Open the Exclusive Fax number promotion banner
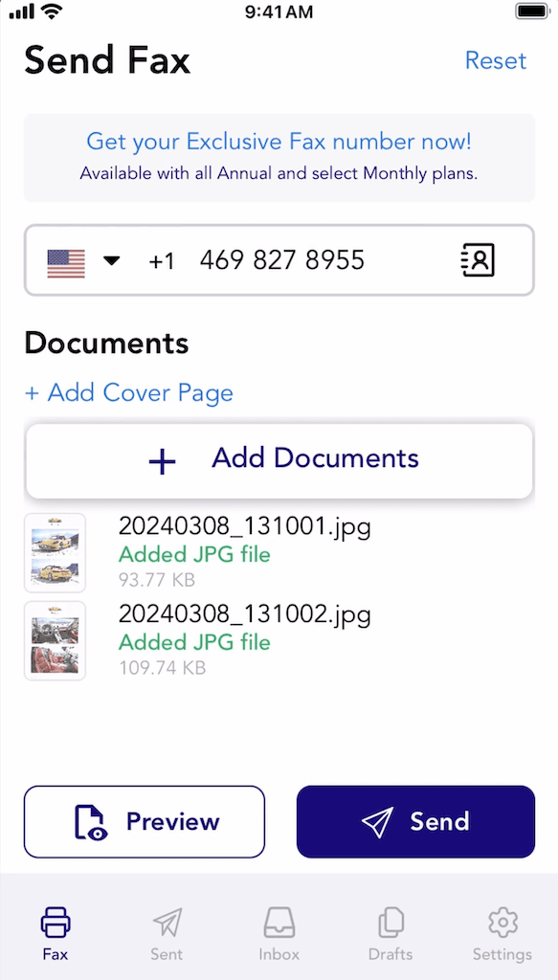 pyautogui.click(x=279, y=158)
